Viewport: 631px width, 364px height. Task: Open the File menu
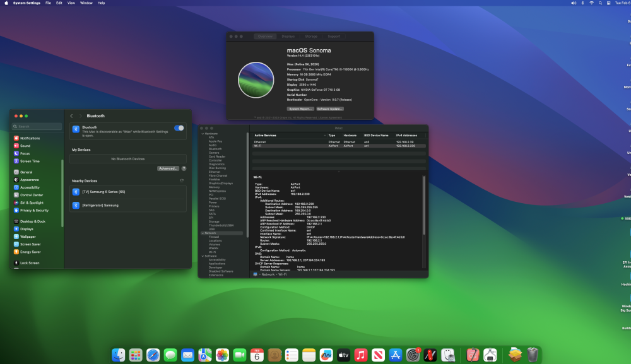click(x=48, y=3)
